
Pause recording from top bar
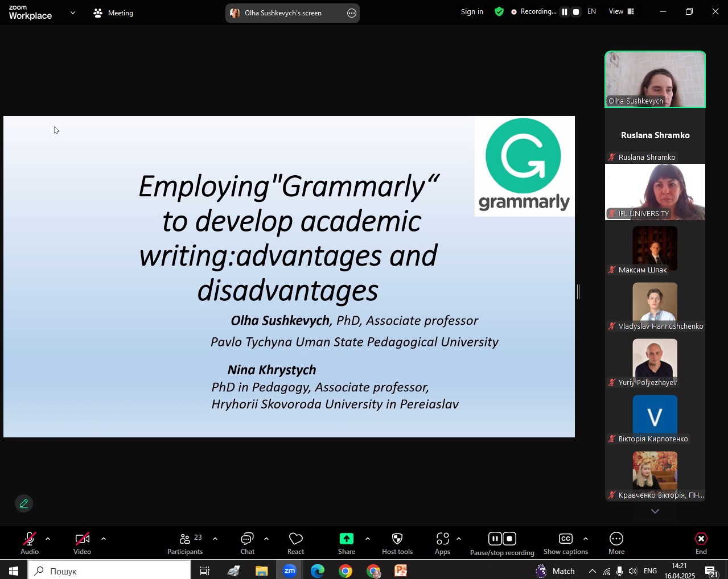[565, 11]
